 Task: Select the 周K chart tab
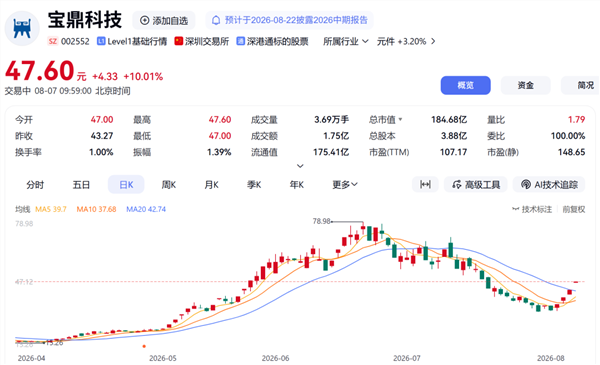(169, 185)
